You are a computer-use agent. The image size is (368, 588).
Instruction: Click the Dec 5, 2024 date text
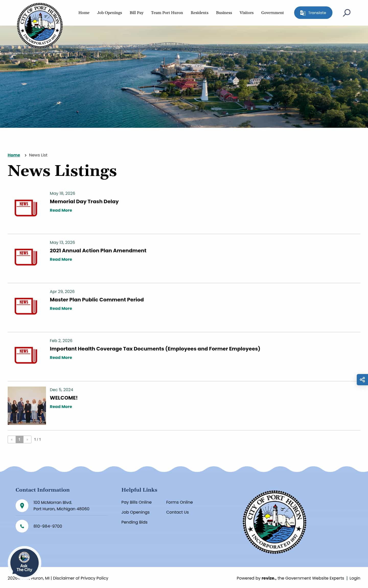pyautogui.click(x=61, y=390)
